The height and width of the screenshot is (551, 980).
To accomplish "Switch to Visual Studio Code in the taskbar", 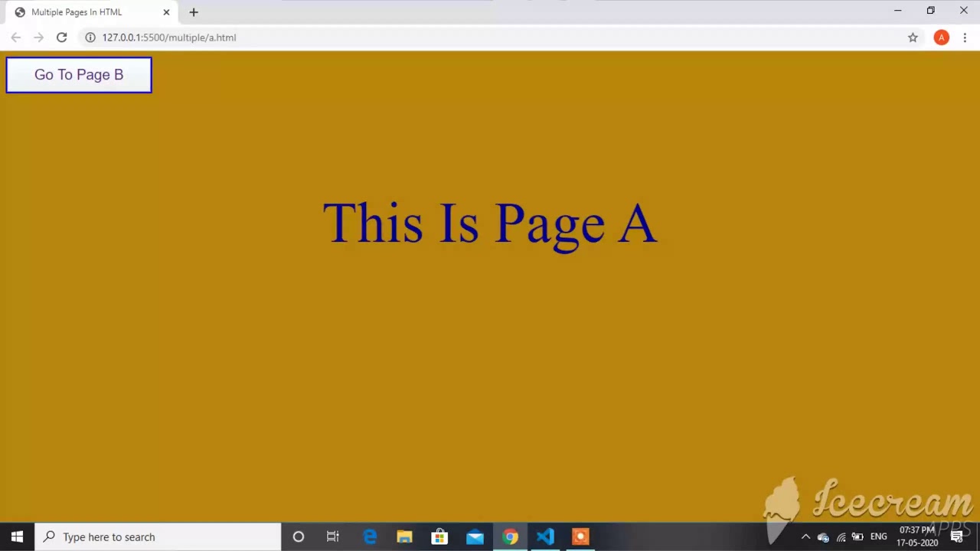I will click(545, 536).
